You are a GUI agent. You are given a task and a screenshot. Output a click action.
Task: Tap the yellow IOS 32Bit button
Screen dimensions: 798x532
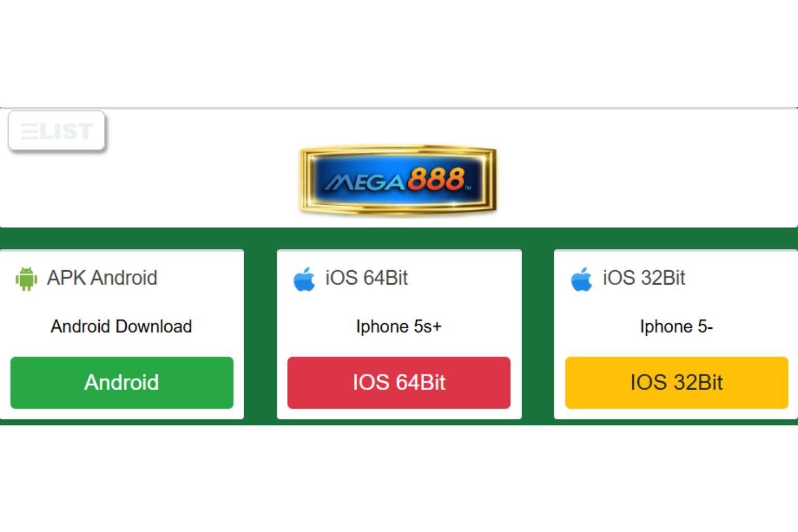[x=676, y=382]
